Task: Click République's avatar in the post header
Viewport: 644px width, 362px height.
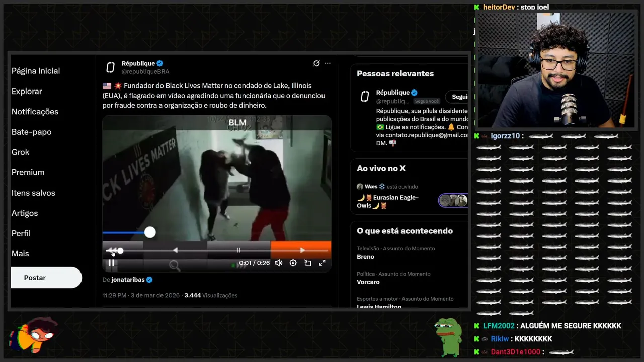Action: point(110,67)
